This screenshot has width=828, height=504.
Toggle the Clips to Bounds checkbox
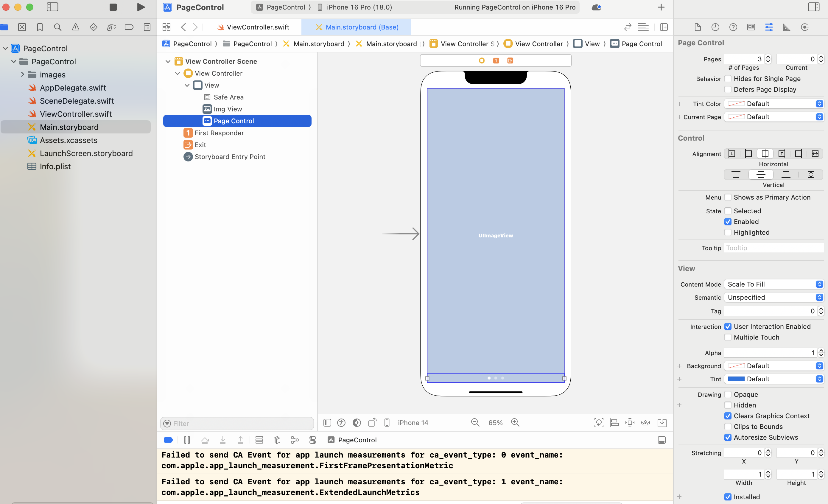(728, 427)
